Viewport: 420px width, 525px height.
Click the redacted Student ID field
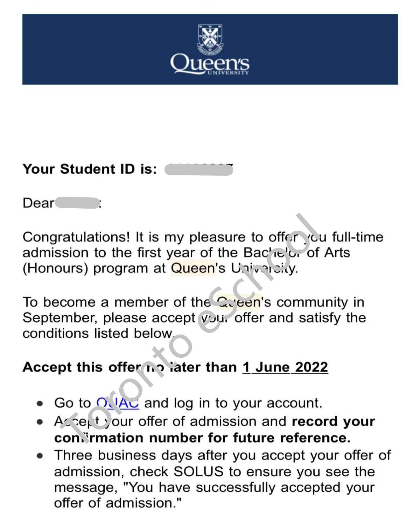tap(199, 170)
